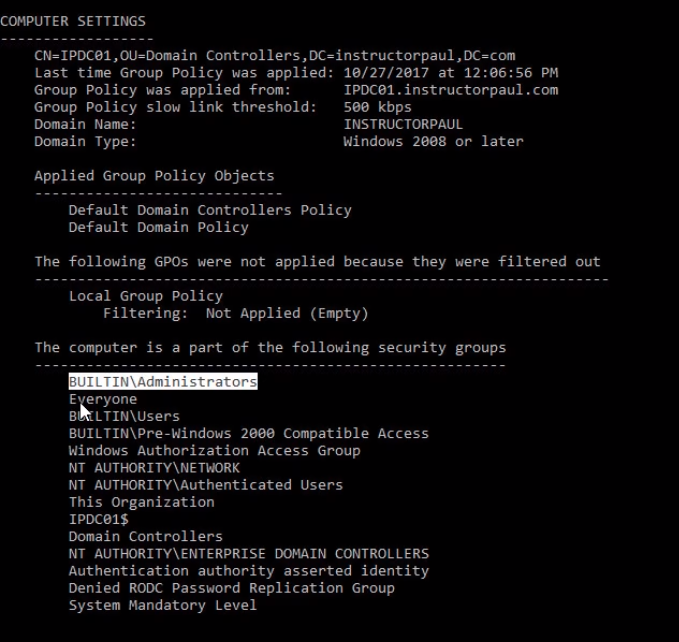Click the Everyone security group line
The image size is (679, 642).
(x=103, y=399)
